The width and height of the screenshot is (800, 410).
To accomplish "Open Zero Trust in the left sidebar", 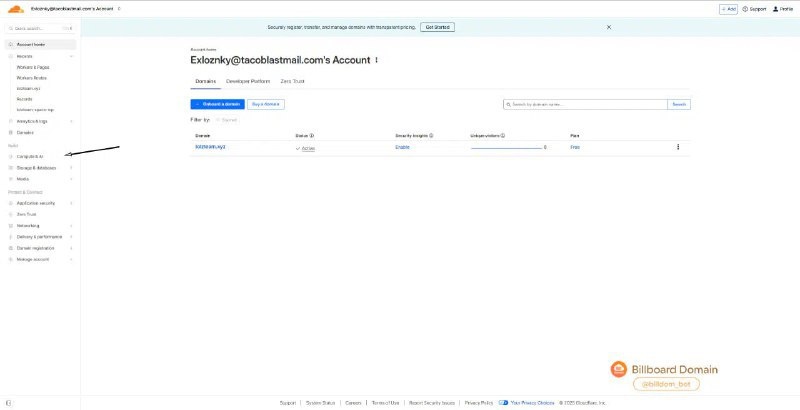I will 27,214.
